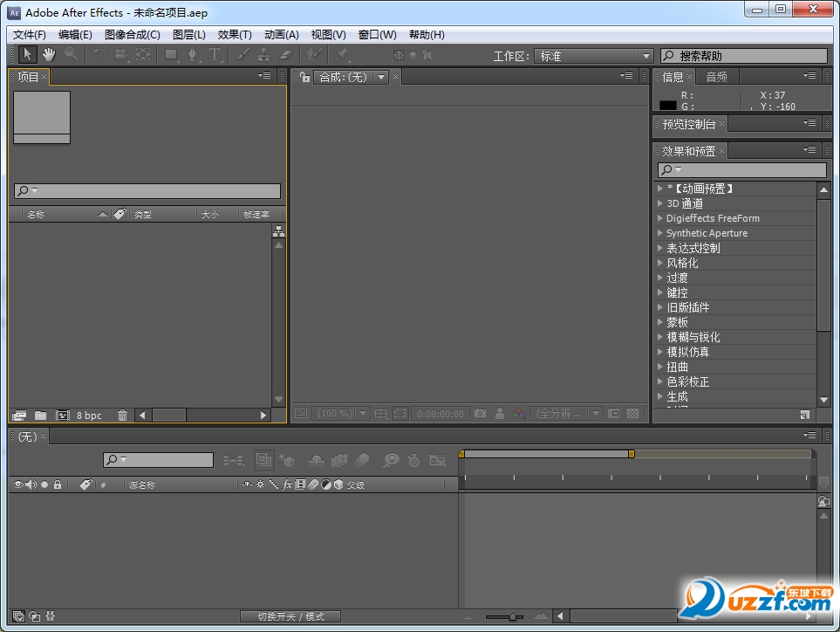Select the horizontal Type tool
This screenshot has width=840, height=632.
tap(215, 55)
